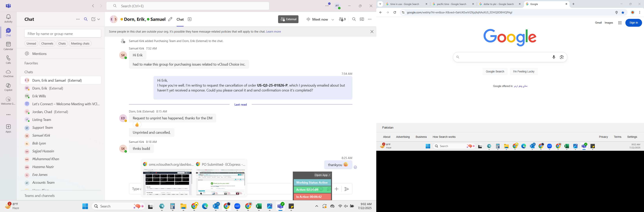Open Chrome's tab search dropdown
Screen dimensions: 644x212
click(x=380, y=4)
